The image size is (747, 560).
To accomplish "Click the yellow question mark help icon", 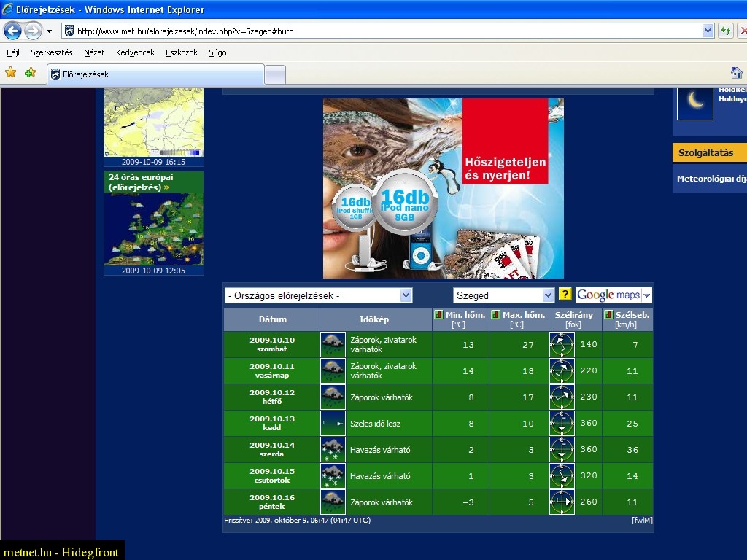I will pyautogui.click(x=565, y=295).
